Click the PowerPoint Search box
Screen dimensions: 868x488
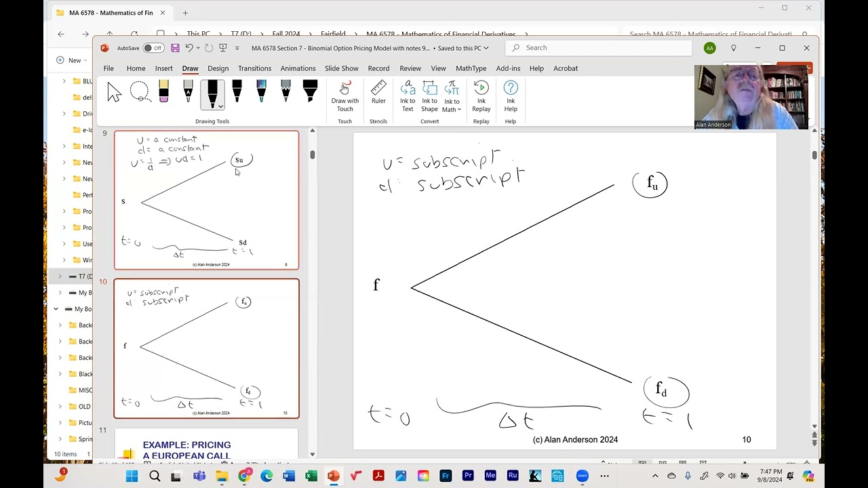tap(599, 47)
